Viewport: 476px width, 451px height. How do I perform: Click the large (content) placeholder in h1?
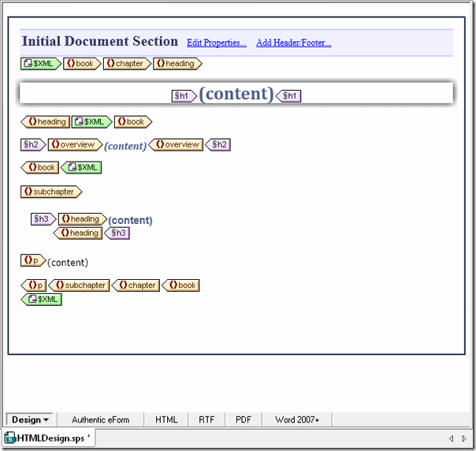coord(236,94)
